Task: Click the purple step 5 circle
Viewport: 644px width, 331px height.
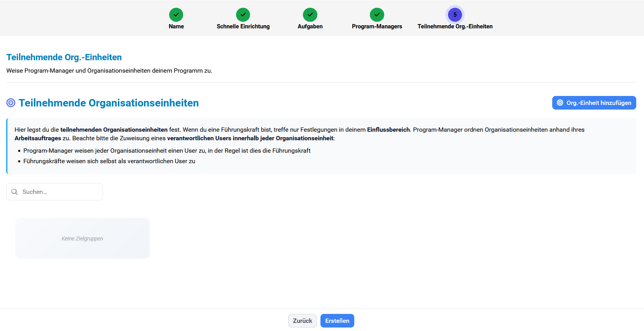Action: click(455, 15)
